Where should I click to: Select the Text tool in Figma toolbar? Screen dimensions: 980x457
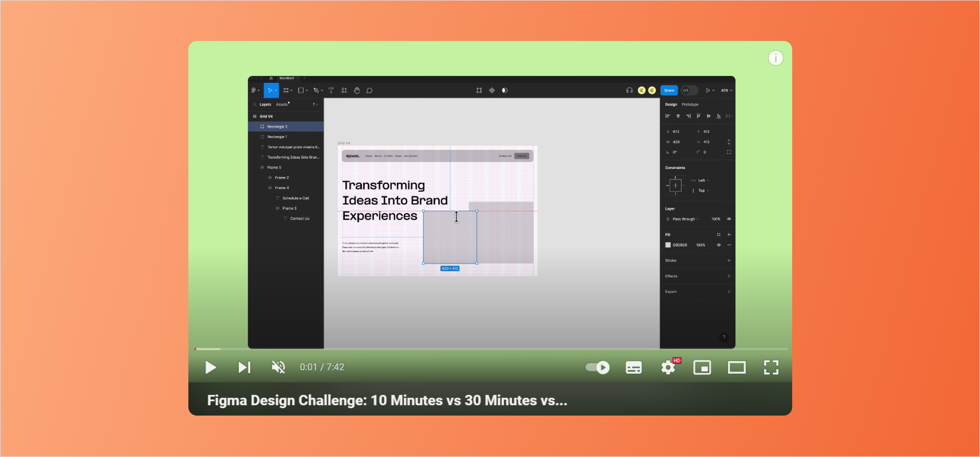[331, 90]
